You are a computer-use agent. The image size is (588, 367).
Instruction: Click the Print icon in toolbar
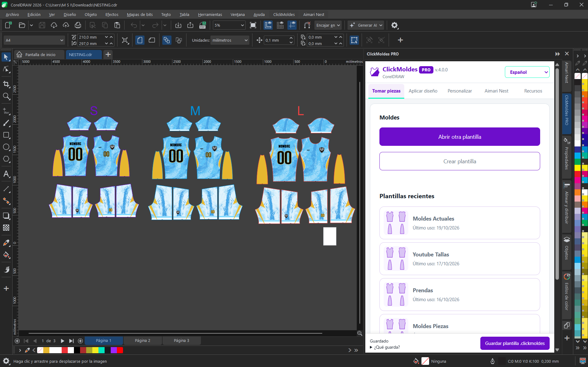click(78, 25)
